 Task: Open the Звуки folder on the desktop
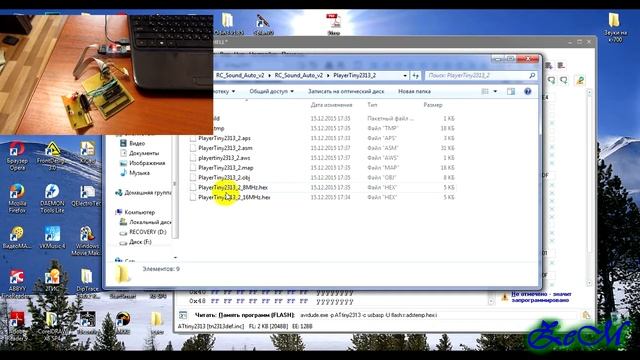tap(614, 28)
